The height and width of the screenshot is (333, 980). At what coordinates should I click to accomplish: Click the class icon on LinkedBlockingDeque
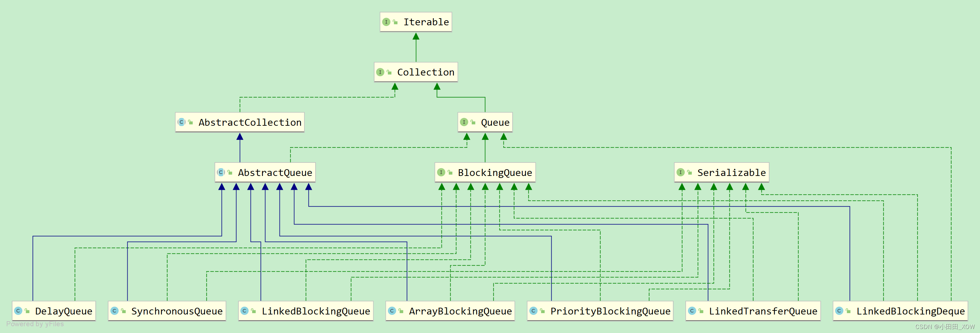tap(840, 310)
